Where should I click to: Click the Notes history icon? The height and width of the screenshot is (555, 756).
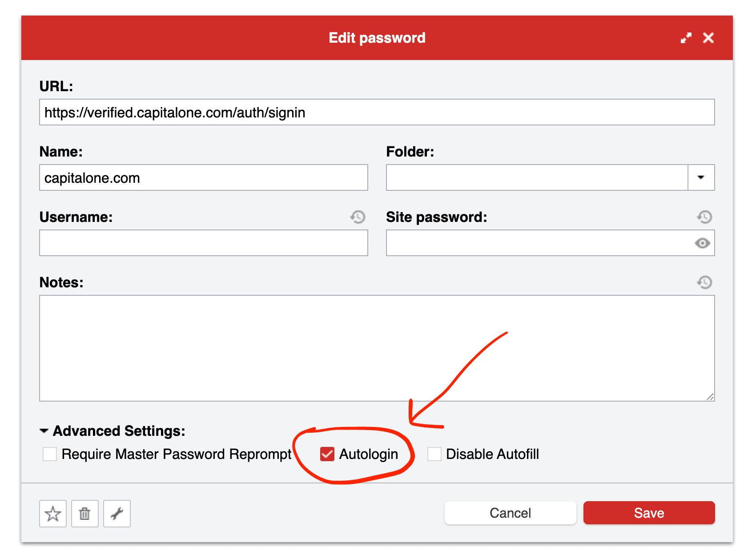tap(704, 282)
